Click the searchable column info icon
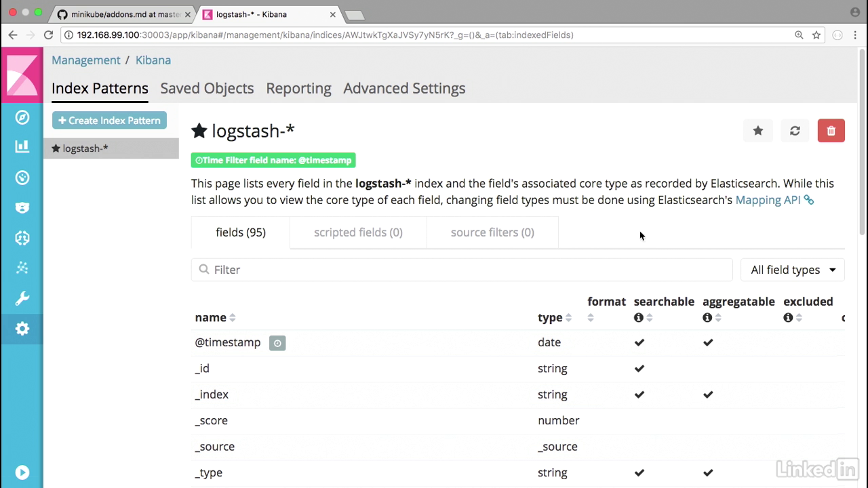Viewport: 868px width, 488px height. [638, 317]
